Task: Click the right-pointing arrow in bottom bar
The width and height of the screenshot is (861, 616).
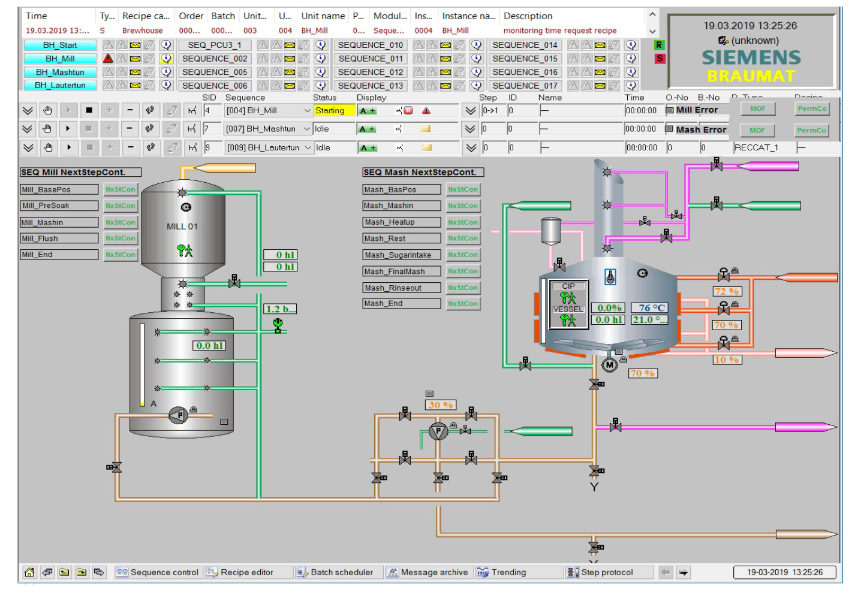Action: [x=684, y=572]
